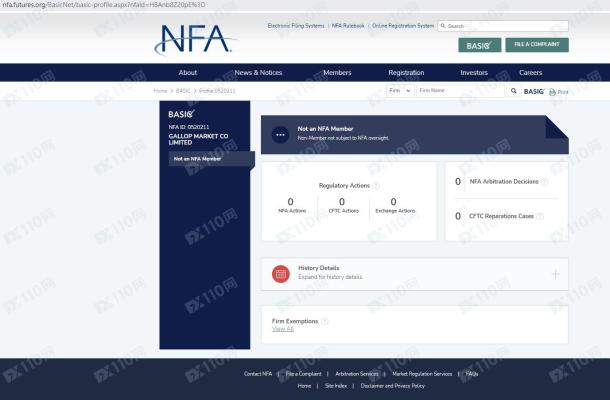This screenshot has width=610, height=400.
Task: Click the File a Complaint button
Action: click(x=537, y=45)
